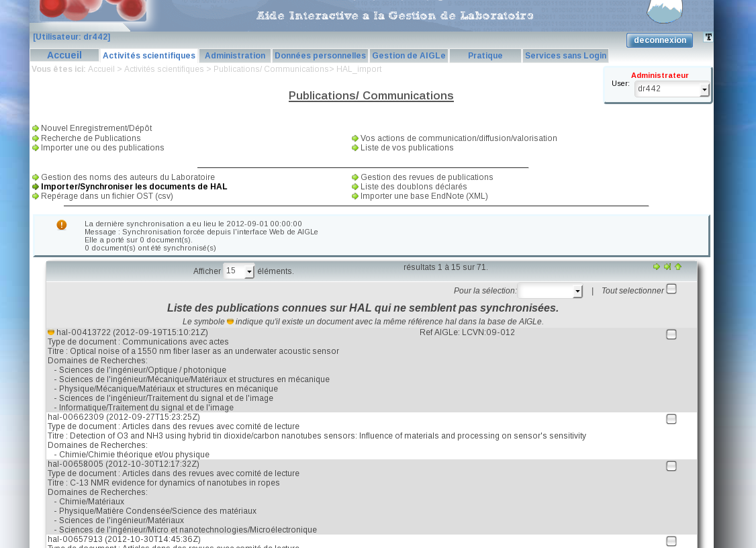Check the Tout selectionner checkbox
Screen dimensions: 756x548
(x=671, y=289)
